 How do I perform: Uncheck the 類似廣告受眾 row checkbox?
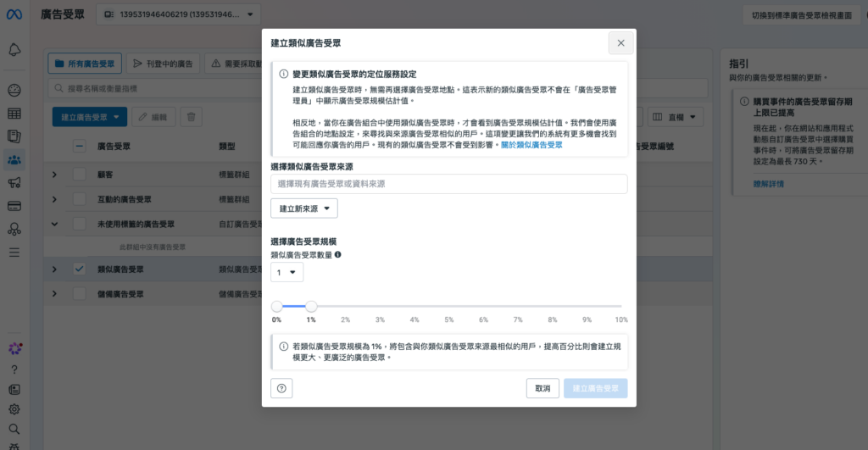[79, 269]
